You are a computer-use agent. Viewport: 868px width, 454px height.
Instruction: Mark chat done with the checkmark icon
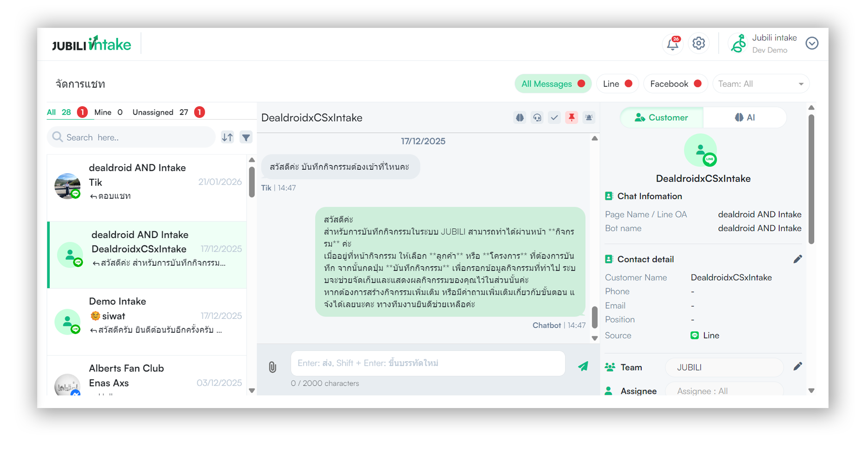click(x=554, y=118)
